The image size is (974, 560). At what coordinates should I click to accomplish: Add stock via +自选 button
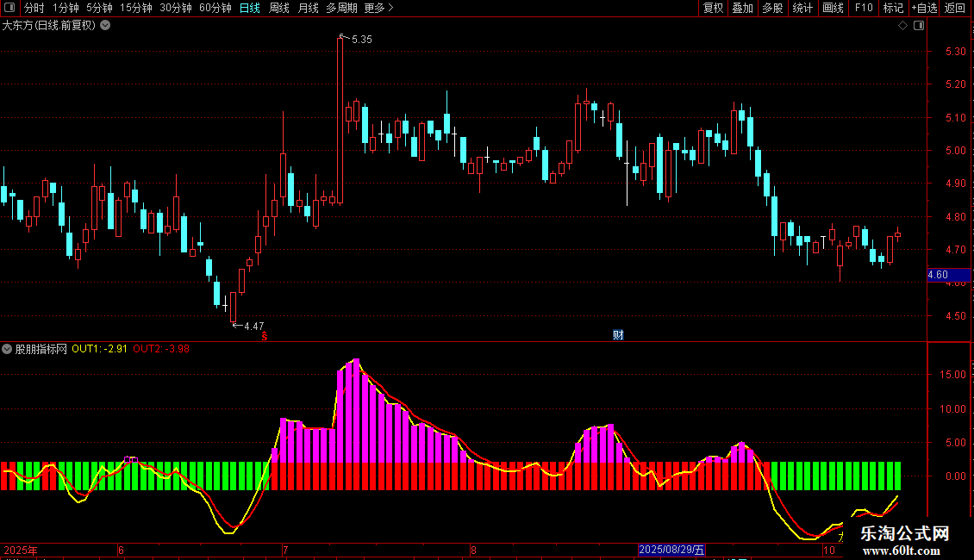(x=924, y=8)
